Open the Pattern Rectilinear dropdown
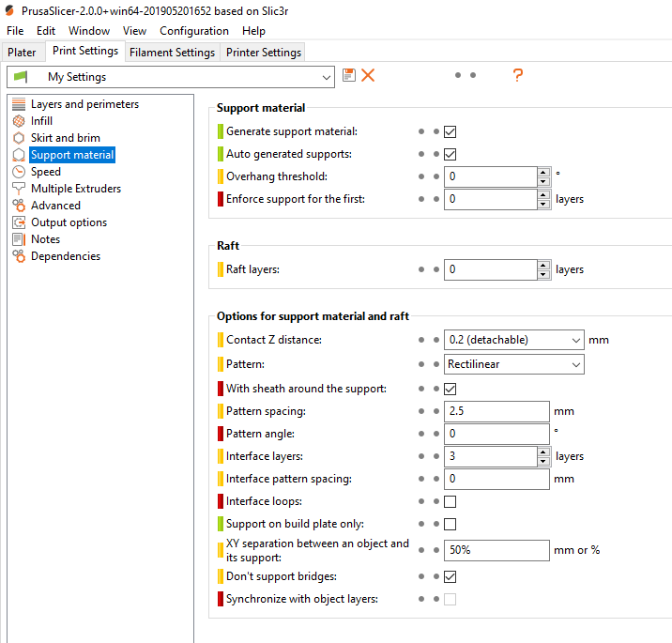672x643 pixels. click(514, 364)
